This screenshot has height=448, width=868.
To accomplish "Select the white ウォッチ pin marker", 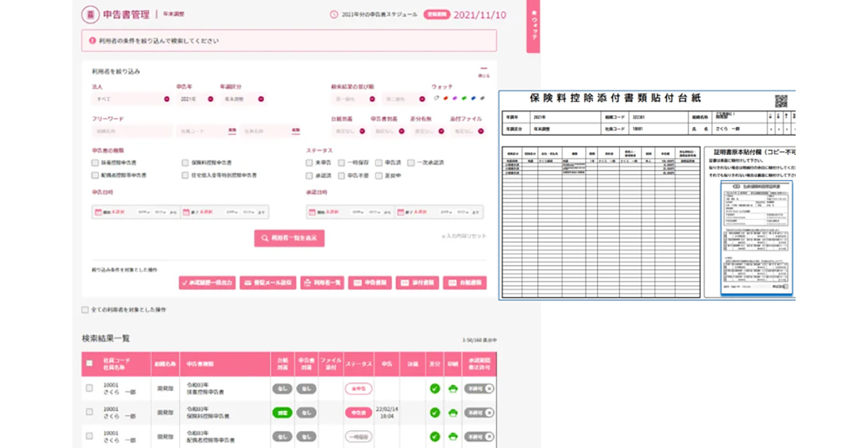I will pyautogui.click(x=436, y=98).
